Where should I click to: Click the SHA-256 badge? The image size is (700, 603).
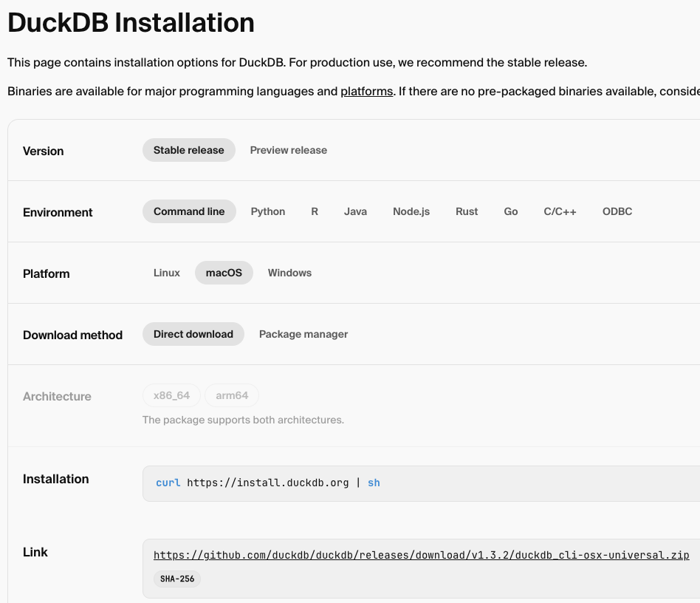click(x=177, y=579)
